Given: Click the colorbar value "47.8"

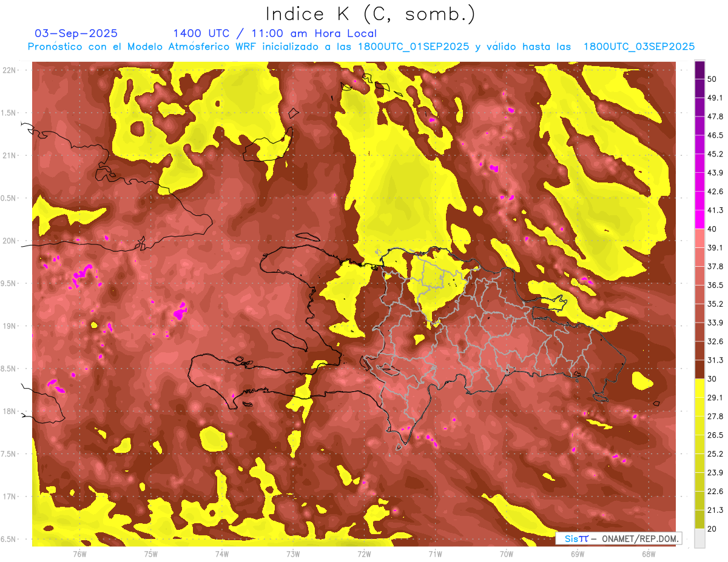Looking at the screenshot, I should [x=715, y=116].
